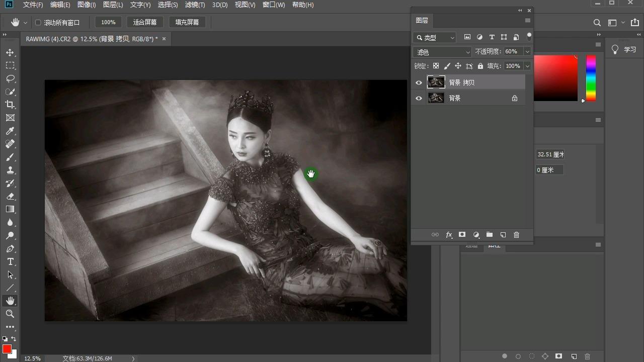Toggle lock position
The image size is (644, 362).
click(458, 66)
